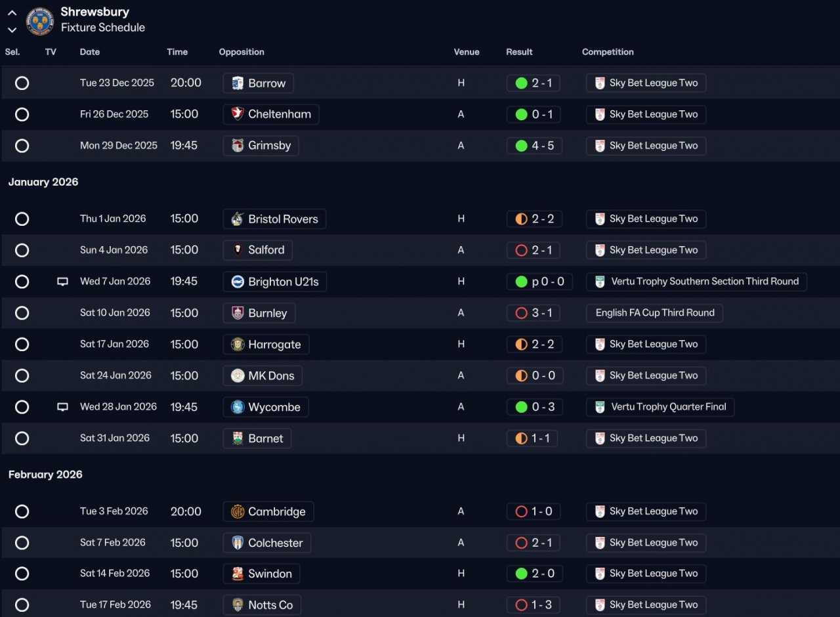Click the Barrow club badge
The image size is (840, 617).
238,83
